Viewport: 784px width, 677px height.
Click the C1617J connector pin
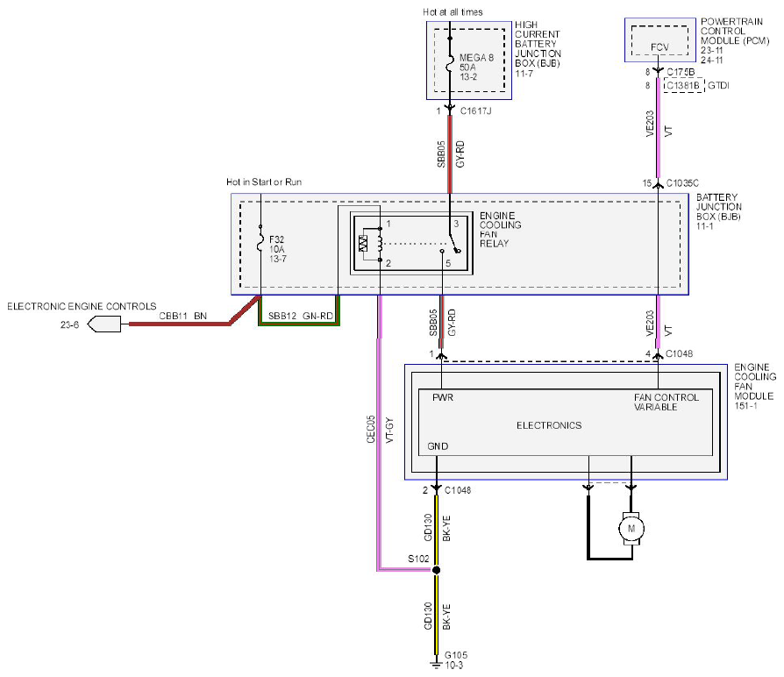(x=450, y=110)
